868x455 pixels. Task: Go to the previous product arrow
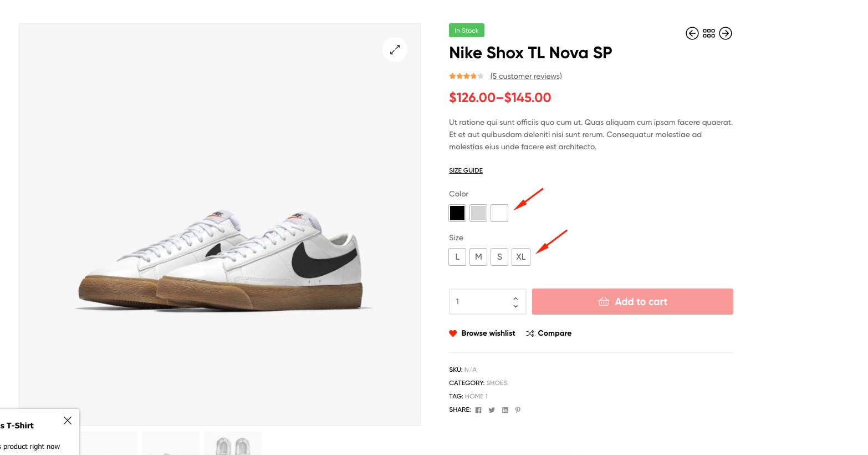point(692,33)
